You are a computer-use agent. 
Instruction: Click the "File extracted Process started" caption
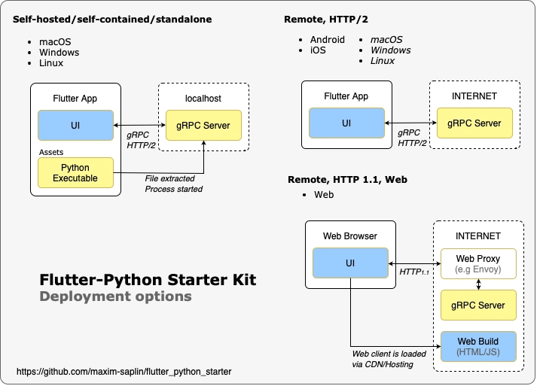(x=173, y=184)
